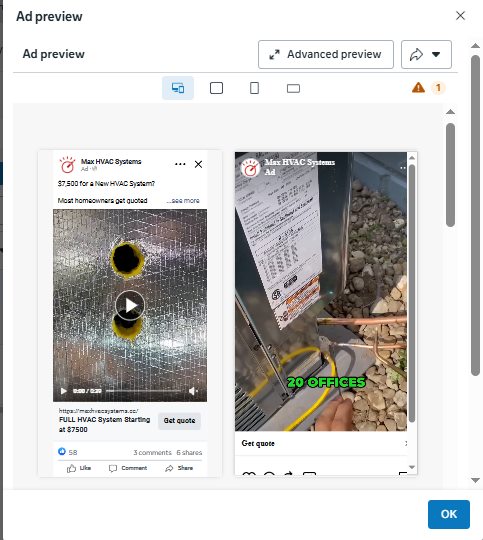Viewport: 483px width, 540px height.
Task: Dismiss the Facebook feed ad with X
Action: pos(198,164)
